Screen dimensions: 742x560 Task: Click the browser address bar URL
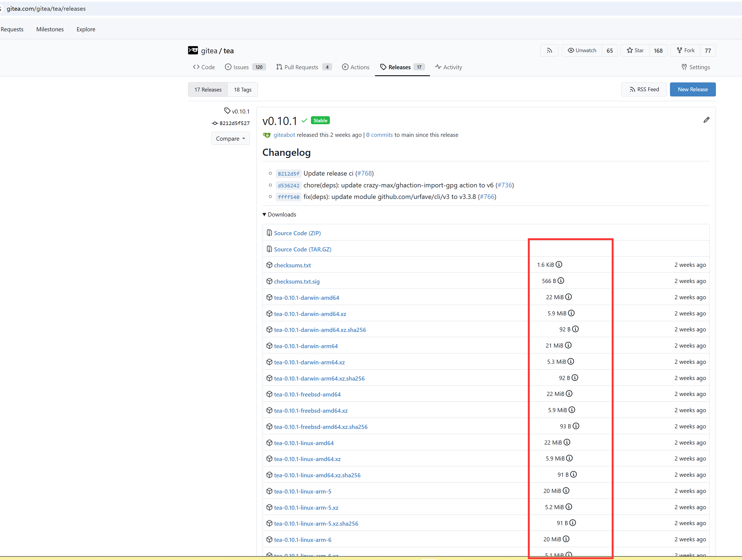[x=46, y=9]
